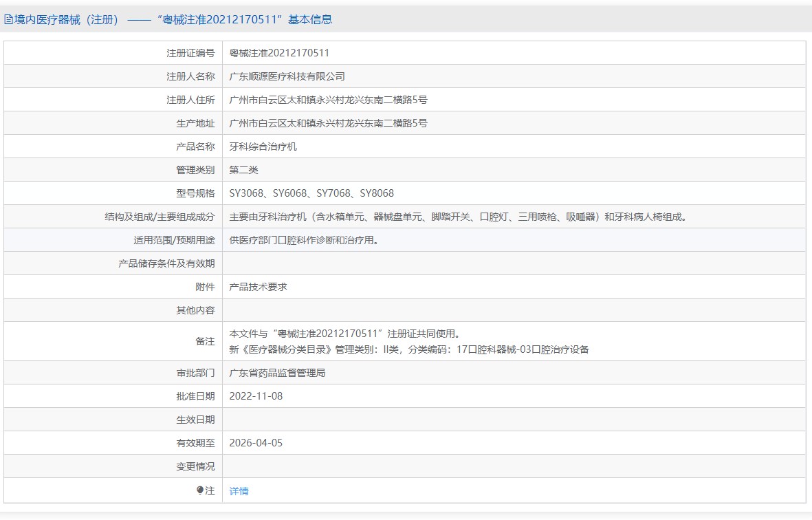Select the 批准日期 label
This screenshot has width=812, height=520.
pyautogui.click(x=195, y=396)
